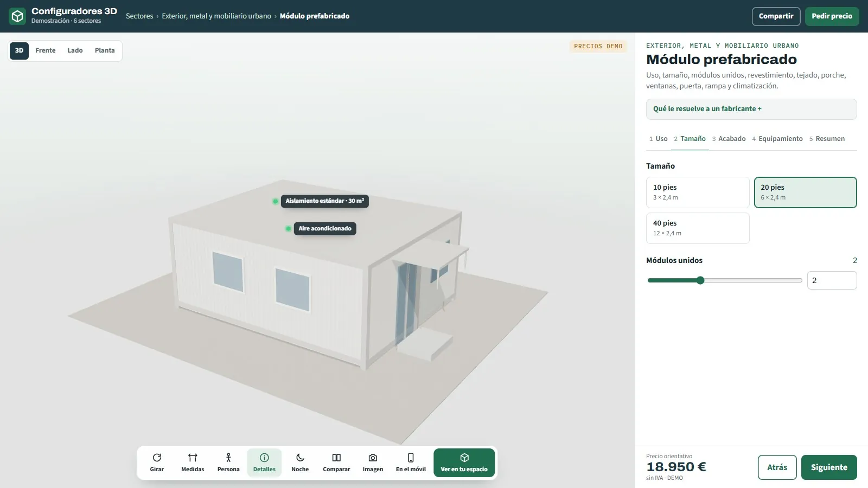Viewport: 868px width, 488px height.
Task: Click the Aire acondicionado label
Action: (325, 229)
